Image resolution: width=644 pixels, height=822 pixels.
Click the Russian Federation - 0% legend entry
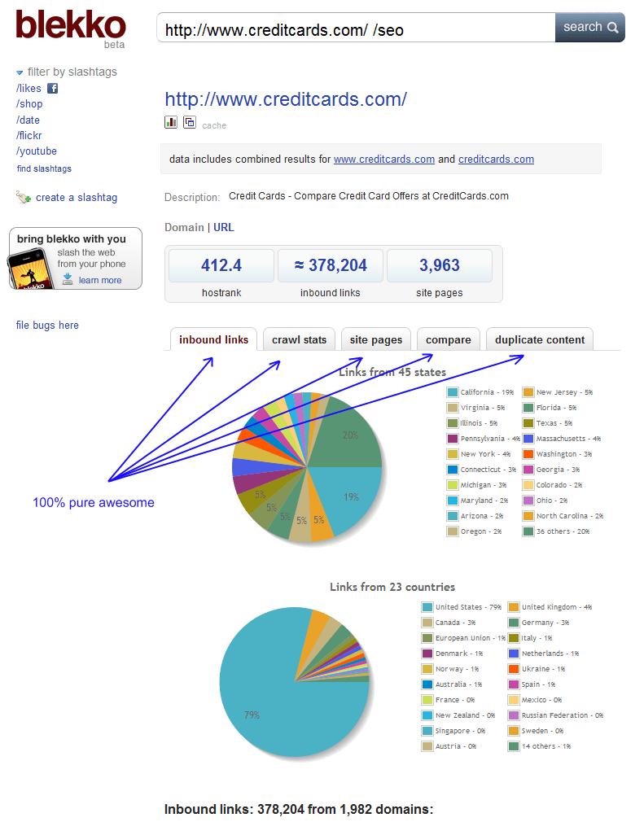pyautogui.click(x=556, y=715)
